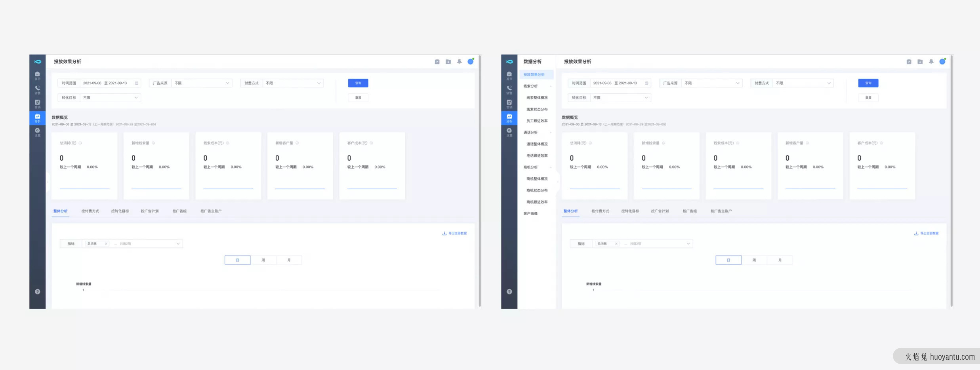Switch to 按广告主账户 tab in right window

coord(721,211)
